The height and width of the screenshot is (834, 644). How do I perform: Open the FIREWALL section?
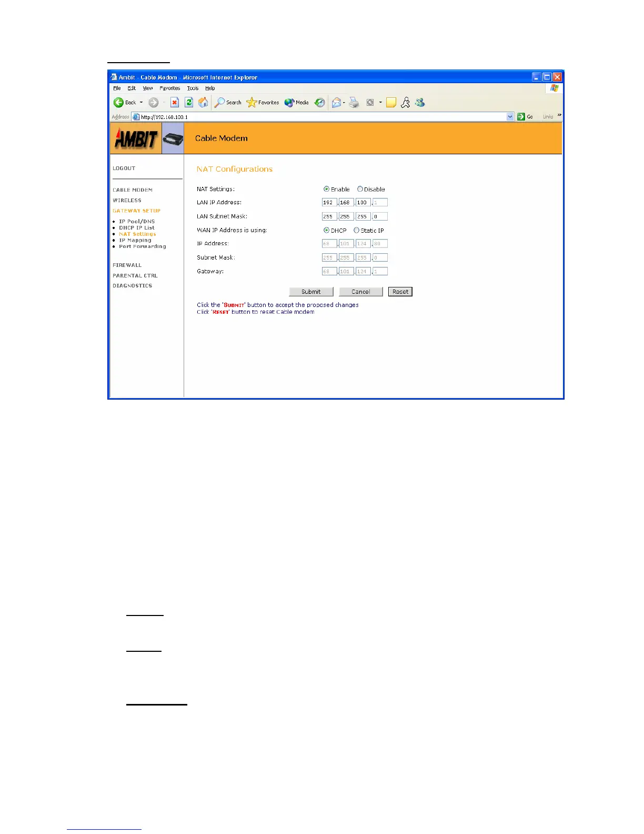(127, 265)
